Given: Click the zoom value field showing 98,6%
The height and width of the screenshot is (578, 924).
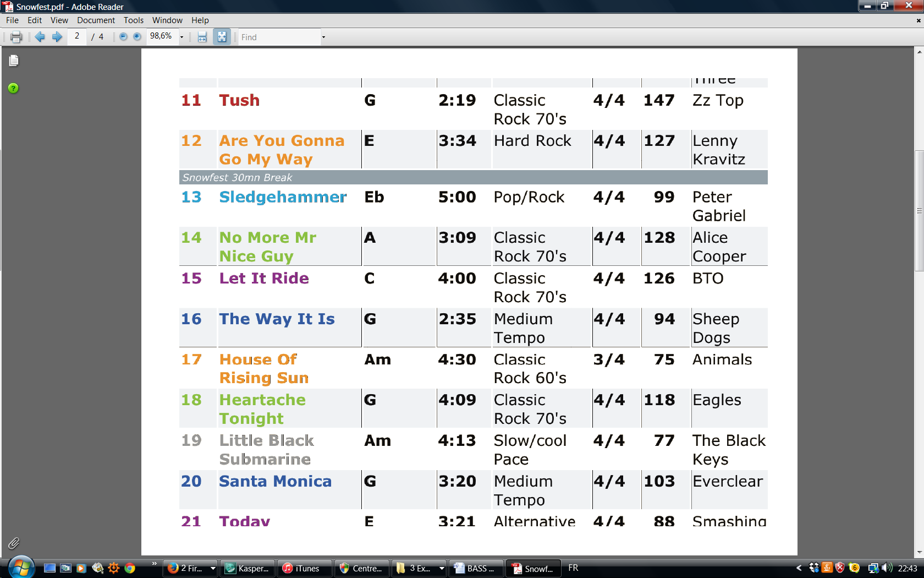Looking at the screenshot, I should [x=162, y=36].
